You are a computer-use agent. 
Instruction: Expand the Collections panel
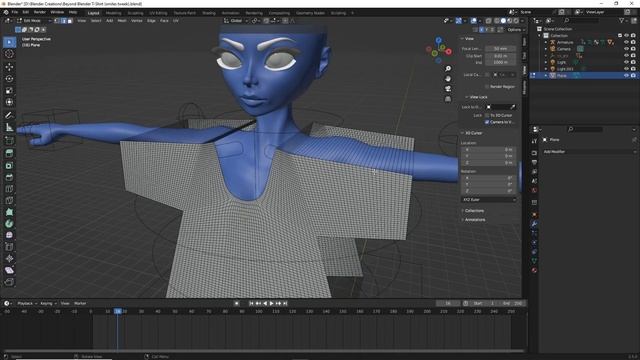(x=474, y=211)
